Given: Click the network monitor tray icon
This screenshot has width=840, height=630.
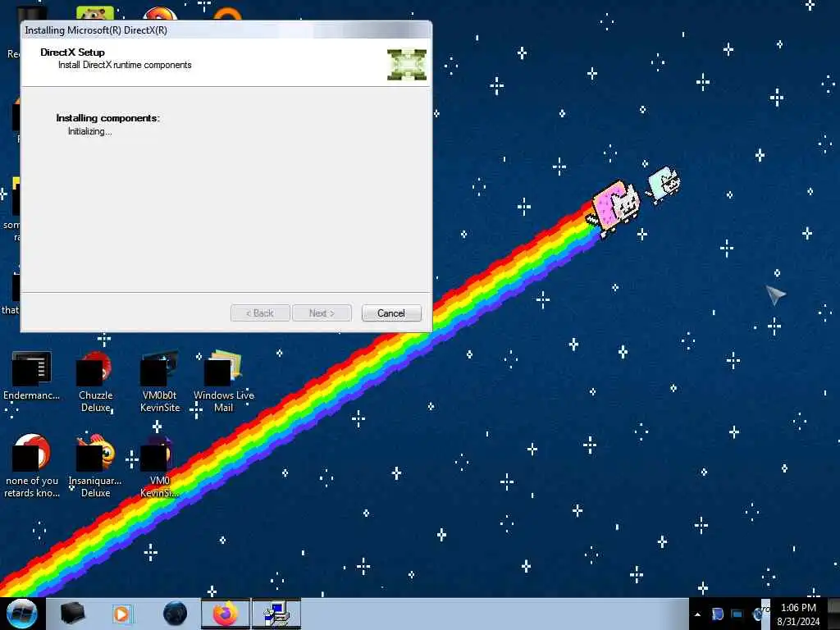Looking at the screenshot, I should (737, 614).
